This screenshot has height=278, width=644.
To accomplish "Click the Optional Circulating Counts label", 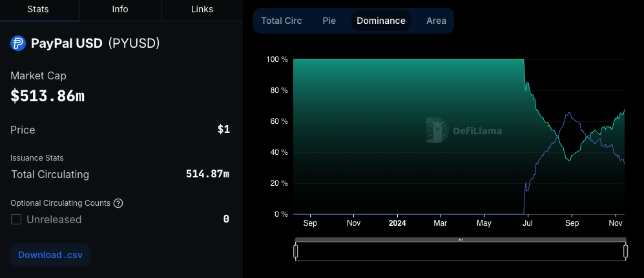I will 60,203.
